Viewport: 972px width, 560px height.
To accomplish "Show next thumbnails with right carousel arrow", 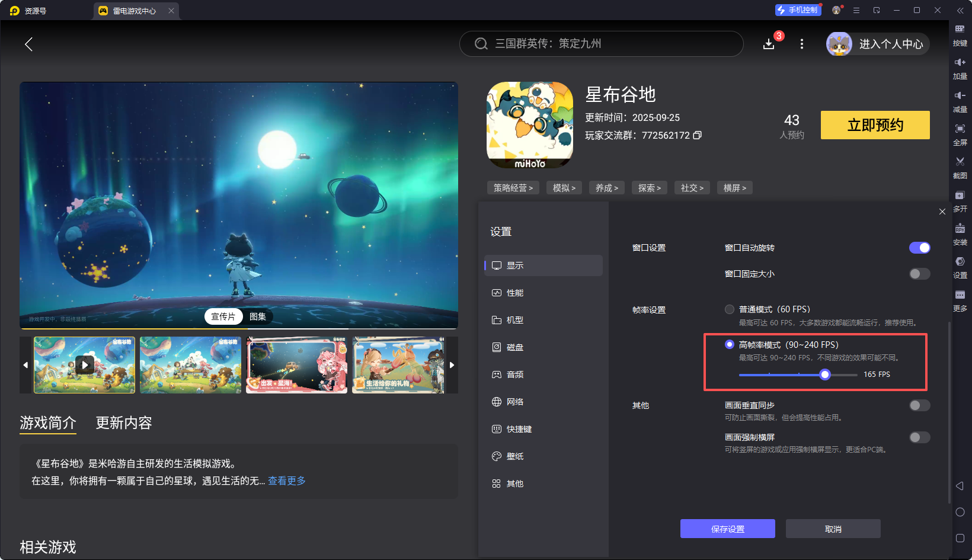I will (x=452, y=365).
